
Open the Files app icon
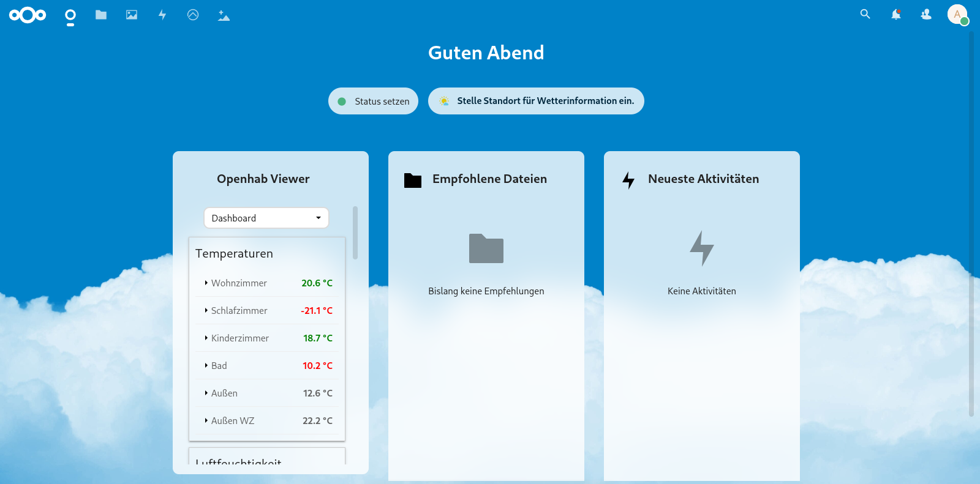[101, 15]
